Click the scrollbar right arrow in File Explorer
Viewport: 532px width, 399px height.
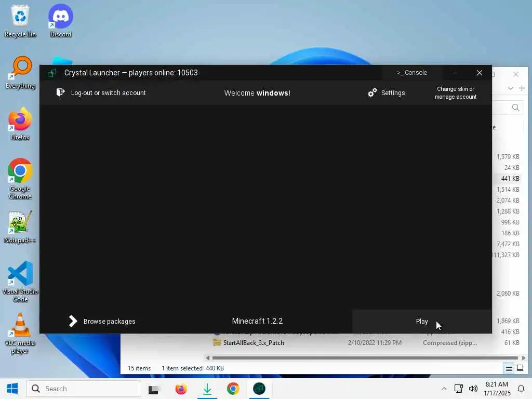click(x=524, y=358)
